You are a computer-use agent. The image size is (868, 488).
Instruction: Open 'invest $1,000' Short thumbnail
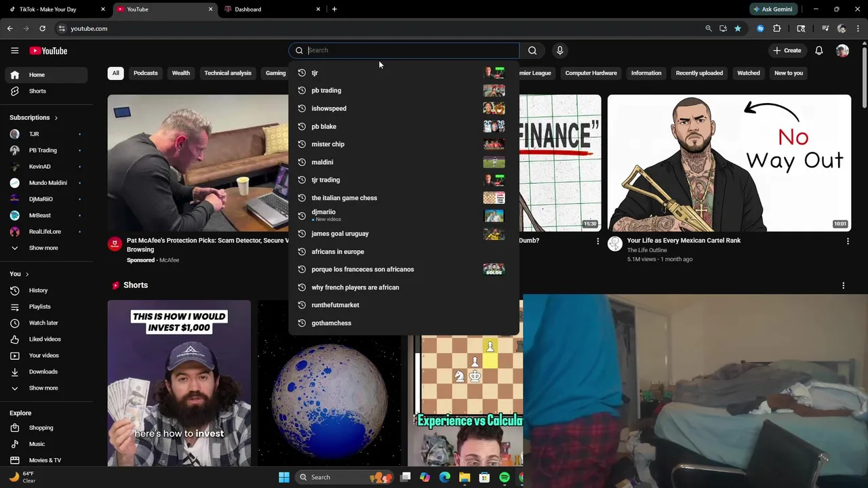pos(179,383)
